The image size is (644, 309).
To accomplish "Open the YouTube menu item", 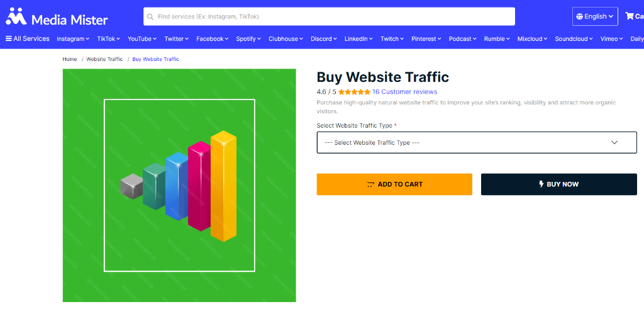I will 142,39.
